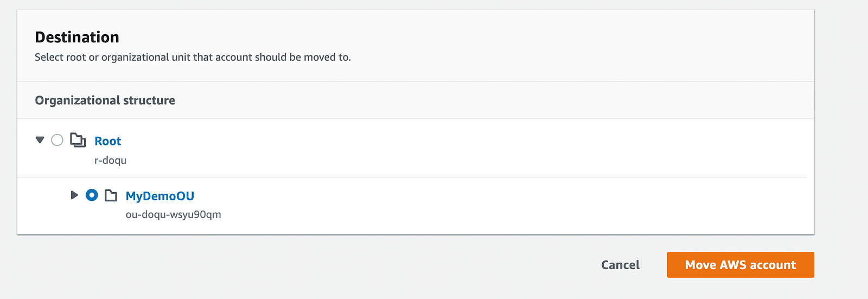Click gray page background left of Cancel
This screenshot has height=299, width=868.
(x=325, y=266)
